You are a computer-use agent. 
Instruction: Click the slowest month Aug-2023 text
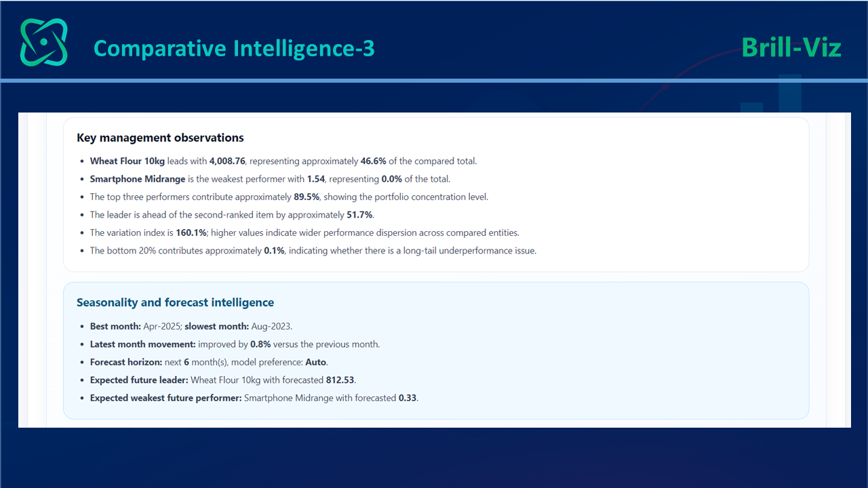tap(239, 327)
